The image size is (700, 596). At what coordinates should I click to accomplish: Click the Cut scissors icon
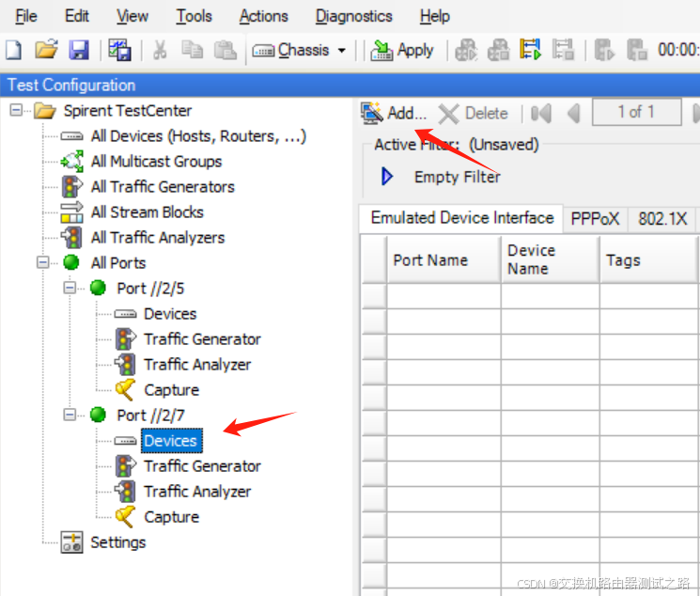click(x=160, y=50)
